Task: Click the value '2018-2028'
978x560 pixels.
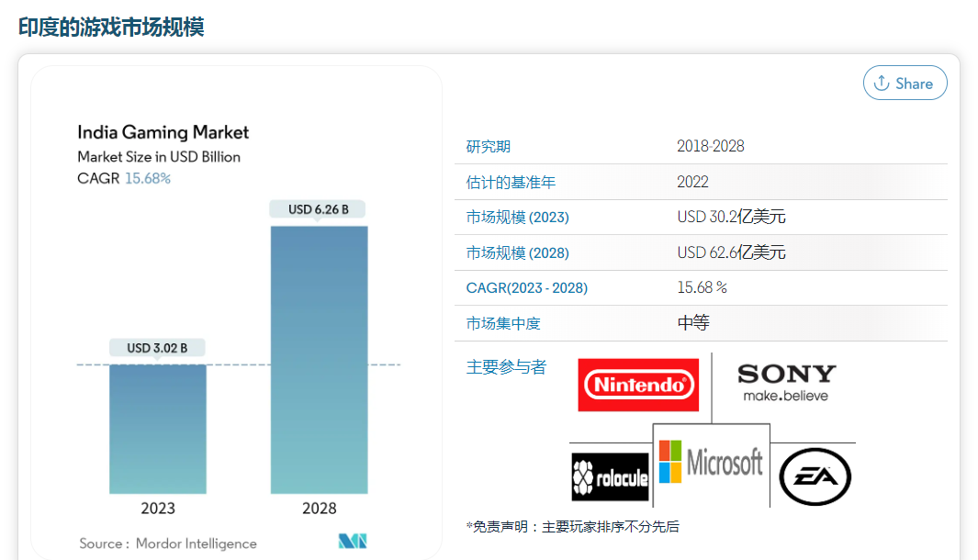Action: click(x=711, y=146)
